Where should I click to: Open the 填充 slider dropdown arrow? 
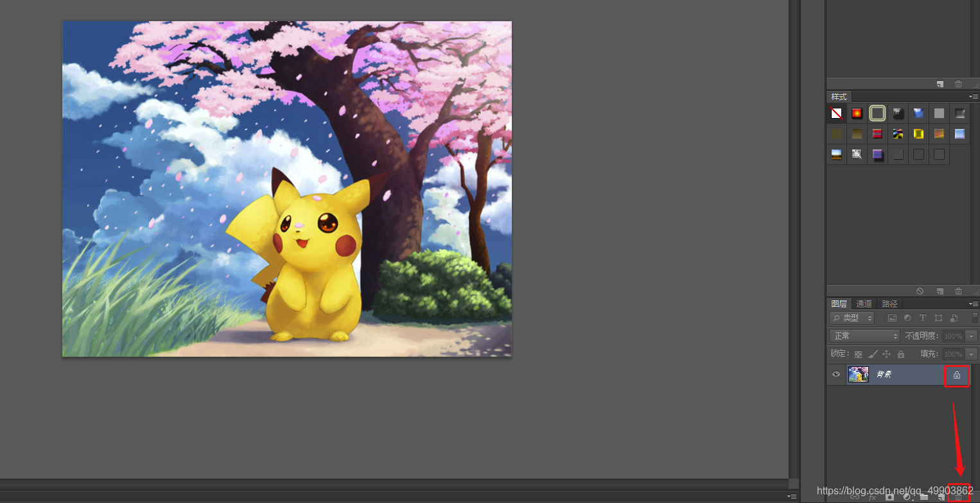coord(971,354)
